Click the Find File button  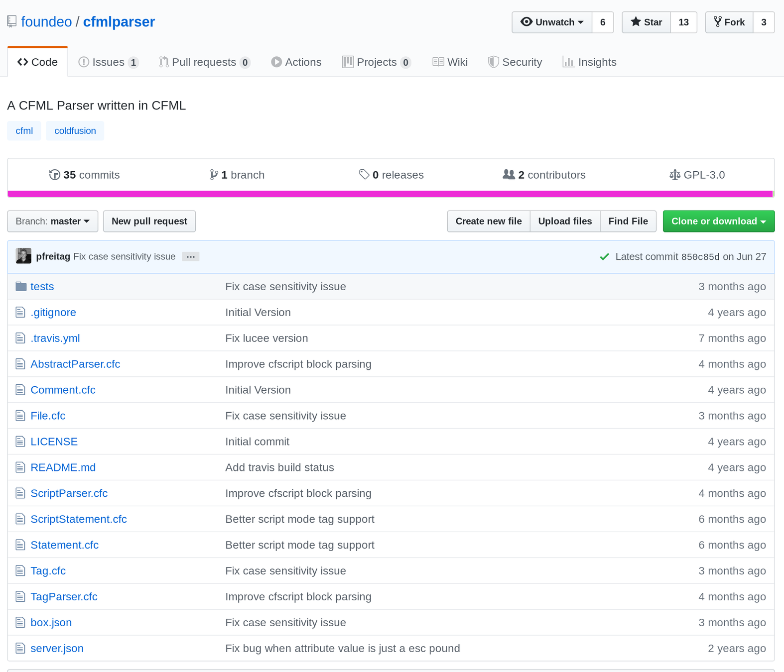tap(628, 221)
